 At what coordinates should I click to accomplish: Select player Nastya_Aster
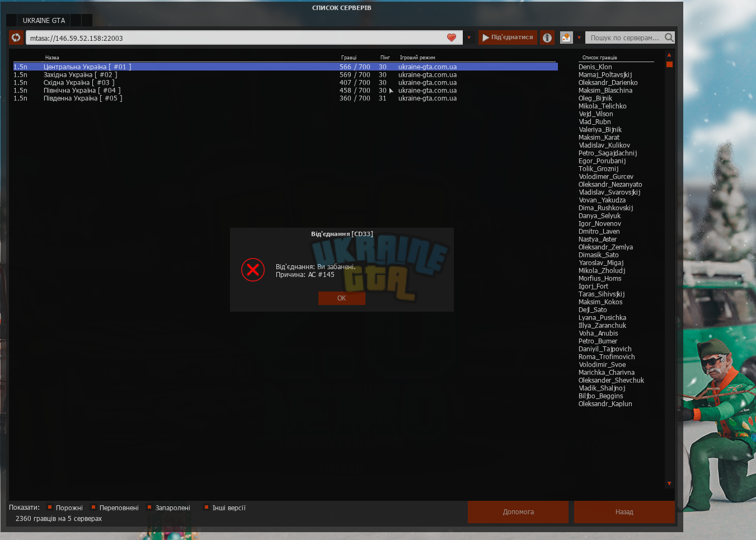(x=597, y=239)
